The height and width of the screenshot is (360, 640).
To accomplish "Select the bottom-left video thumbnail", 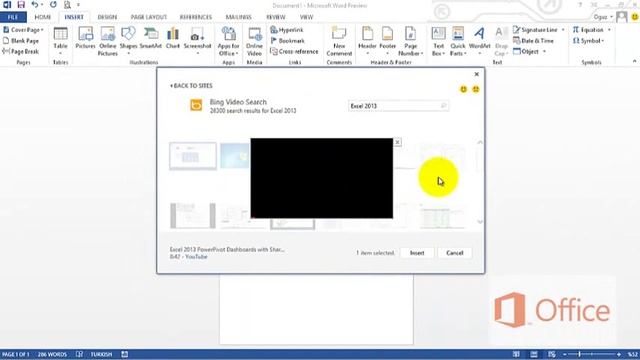I will tap(193, 216).
